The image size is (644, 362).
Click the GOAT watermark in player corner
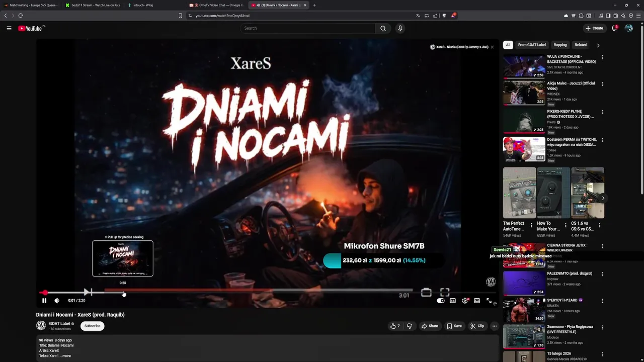(x=491, y=282)
